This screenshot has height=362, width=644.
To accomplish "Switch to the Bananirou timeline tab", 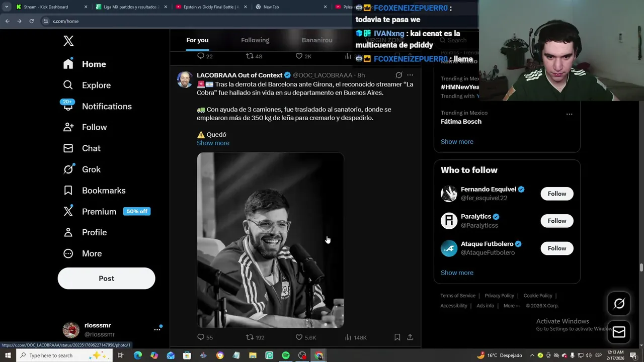I will point(317,40).
